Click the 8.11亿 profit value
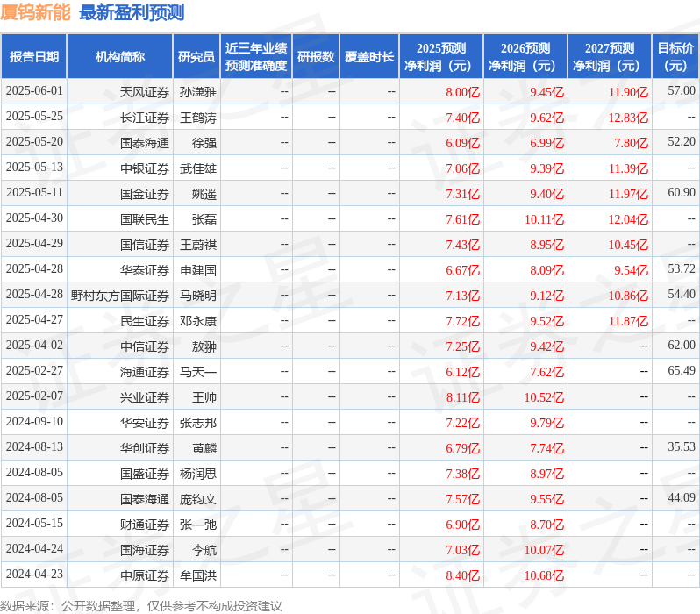Viewport: 700px width, 614px height. [x=462, y=397]
